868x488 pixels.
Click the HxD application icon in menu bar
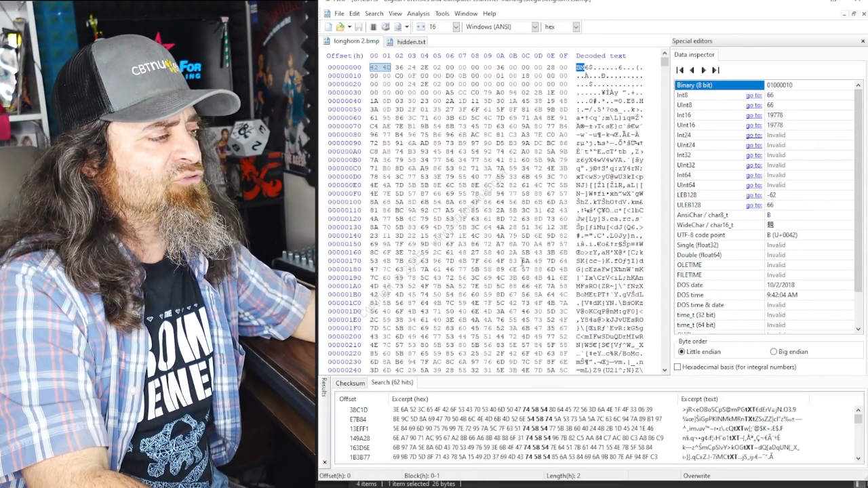[x=327, y=14]
